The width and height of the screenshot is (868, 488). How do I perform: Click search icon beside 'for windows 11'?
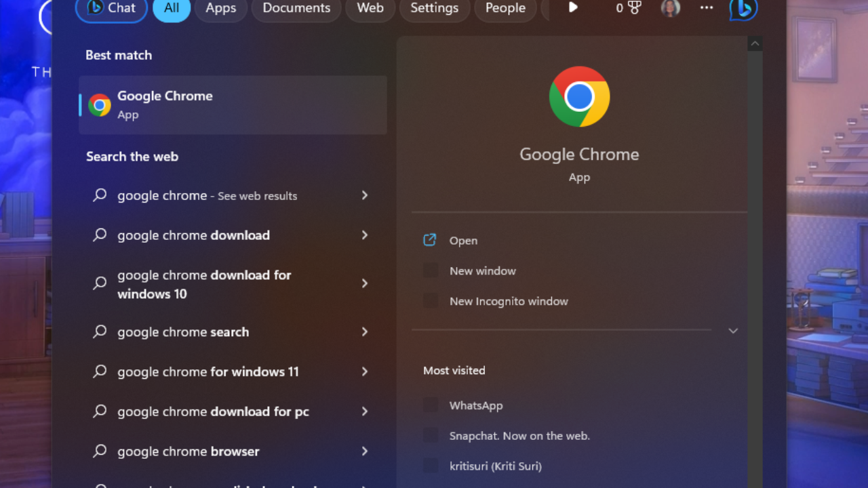pyautogui.click(x=100, y=371)
